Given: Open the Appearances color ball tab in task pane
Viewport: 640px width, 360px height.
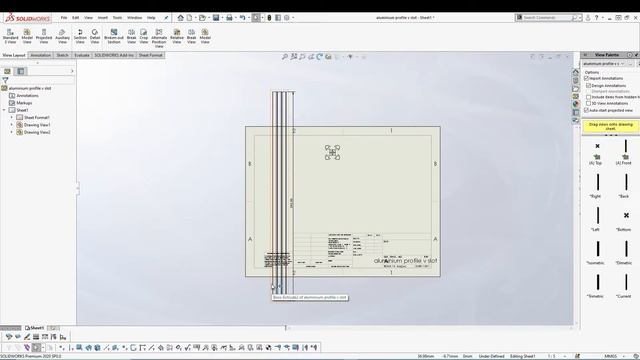Looking at the screenshot, I should pyautogui.click(x=576, y=104).
